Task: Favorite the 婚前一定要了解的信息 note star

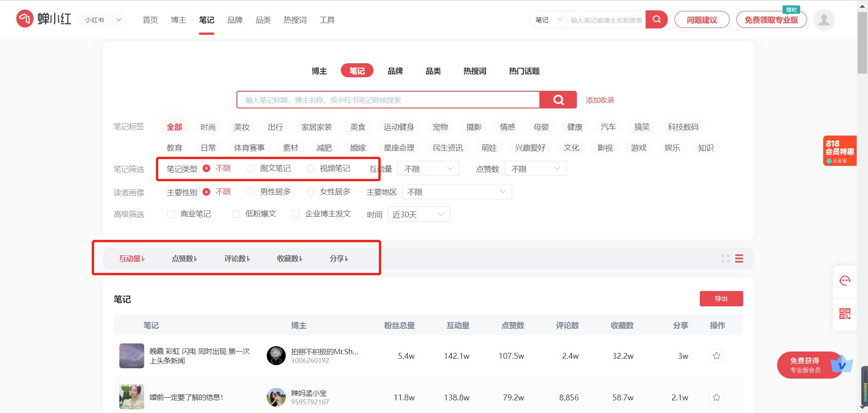Action: pyautogui.click(x=717, y=397)
